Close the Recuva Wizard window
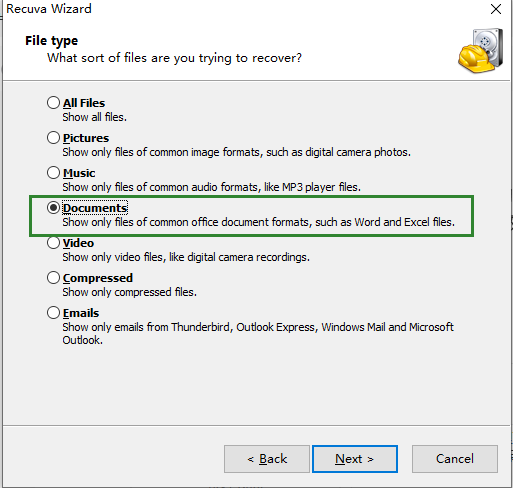Viewport: 513px width, 488px height. click(x=496, y=9)
